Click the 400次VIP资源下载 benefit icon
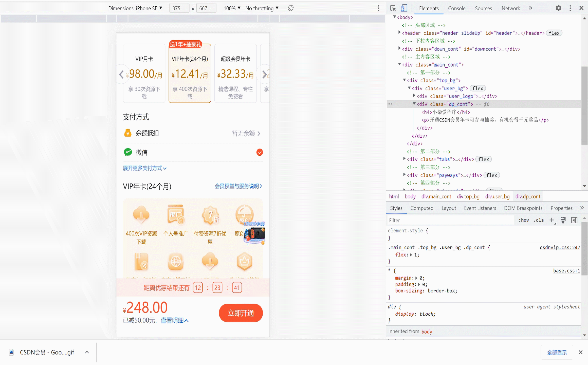The width and height of the screenshot is (588, 365). point(141,215)
